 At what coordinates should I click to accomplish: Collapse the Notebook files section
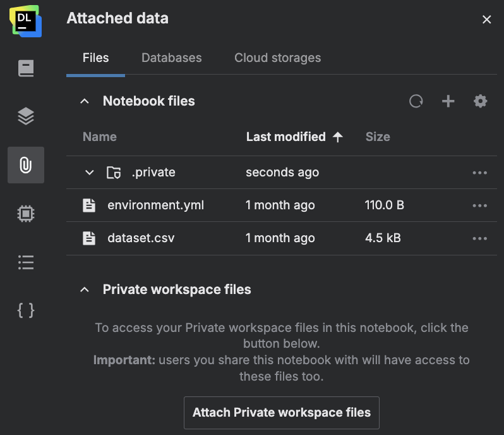click(x=85, y=101)
